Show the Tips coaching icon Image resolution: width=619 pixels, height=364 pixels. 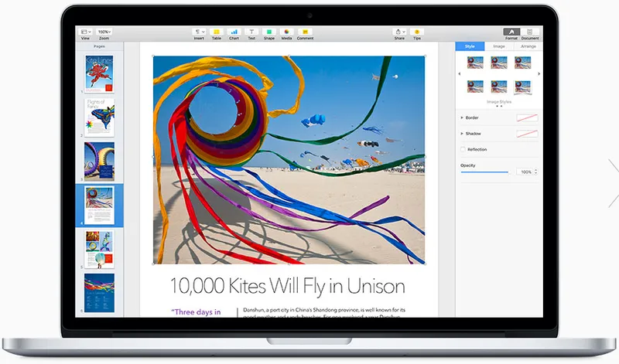pos(417,32)
